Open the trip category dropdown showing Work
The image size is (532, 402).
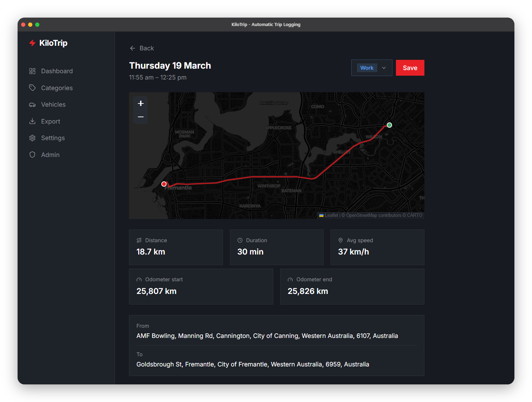(367, 68)
